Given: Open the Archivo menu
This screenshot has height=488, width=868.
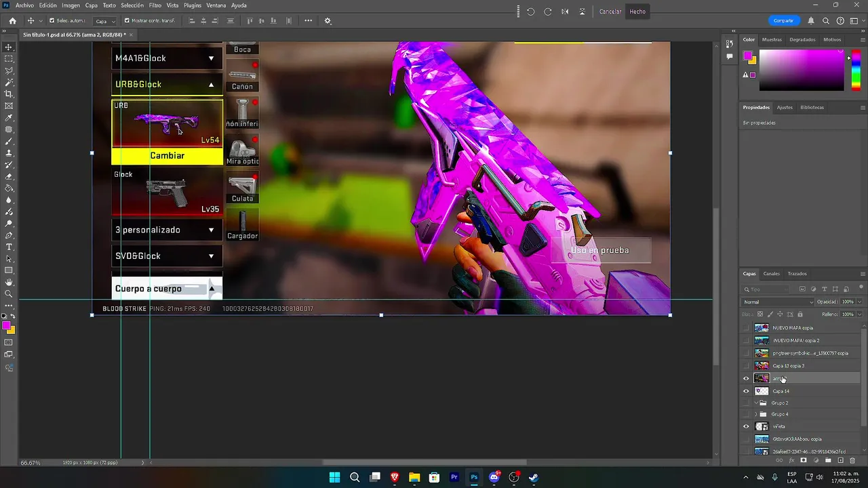Looking at the screenshot, I should point(24,5).
